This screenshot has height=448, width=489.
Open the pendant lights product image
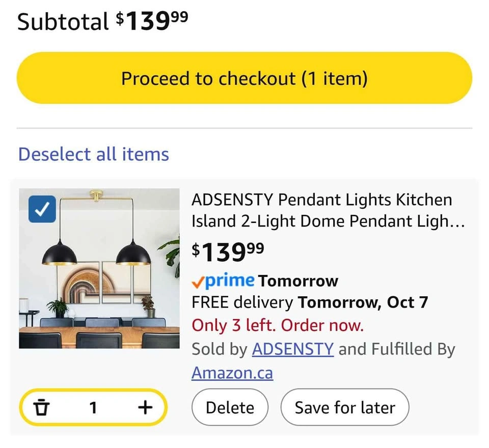tap(99, 268)
